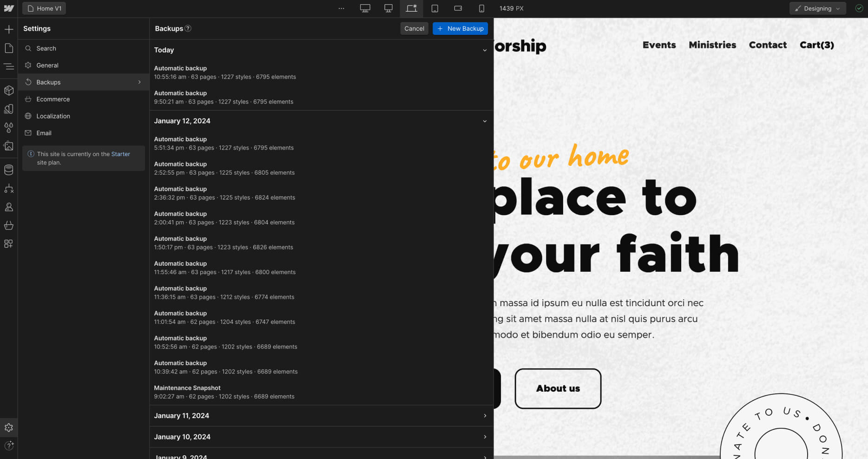Switch to the tablet breakpoint
This screenshot has width=868, height=459.
click(435, 8)
